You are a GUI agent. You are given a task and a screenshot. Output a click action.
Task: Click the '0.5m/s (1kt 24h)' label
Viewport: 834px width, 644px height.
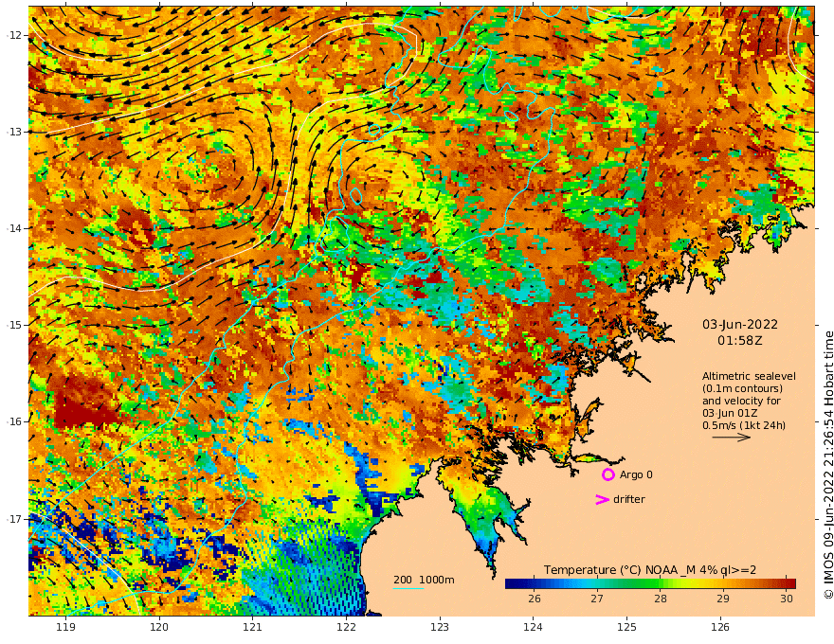(x=744, y=425)
